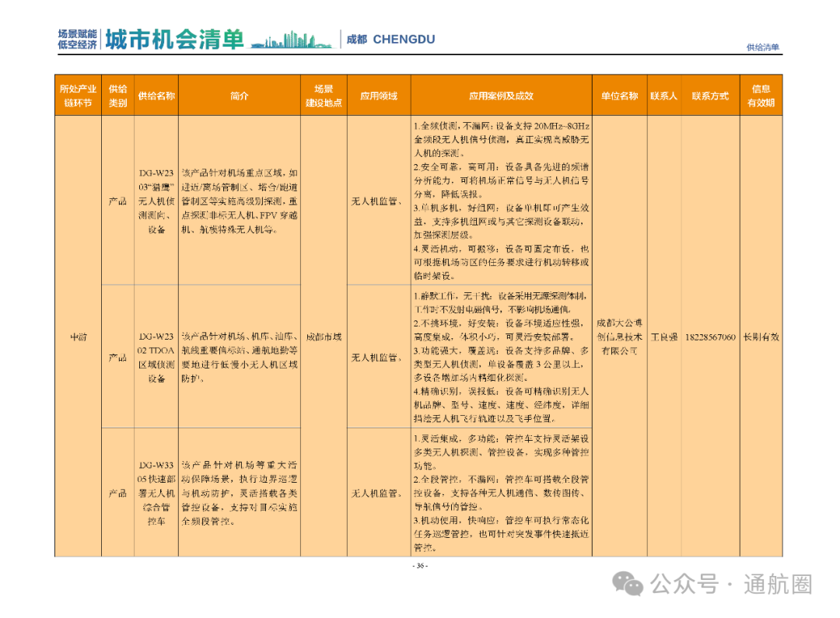The height and width of the screenshot is (618, 840).
Task: Click the case text '4.精确识别,误报低'
Action: pos(502,405)
